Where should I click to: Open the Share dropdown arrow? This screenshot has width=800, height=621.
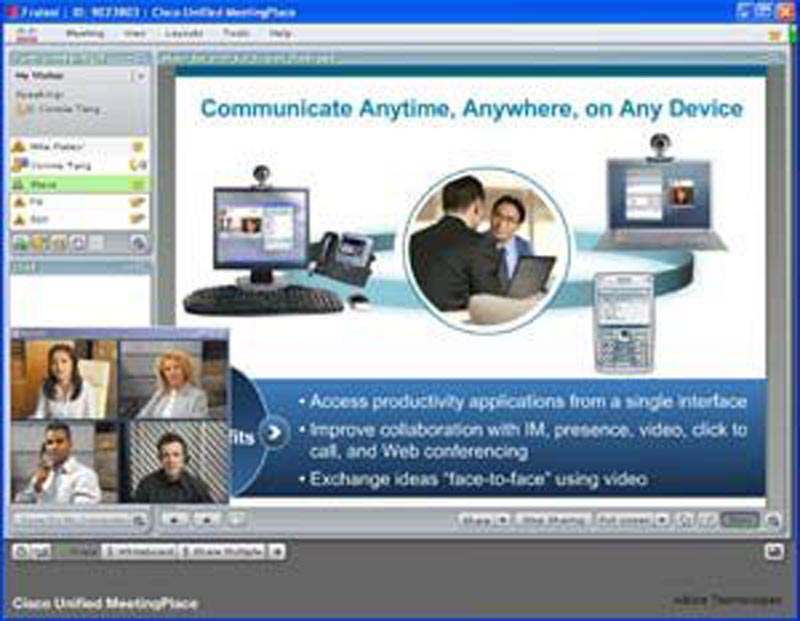pyautogui.click(x=502, y=520)
